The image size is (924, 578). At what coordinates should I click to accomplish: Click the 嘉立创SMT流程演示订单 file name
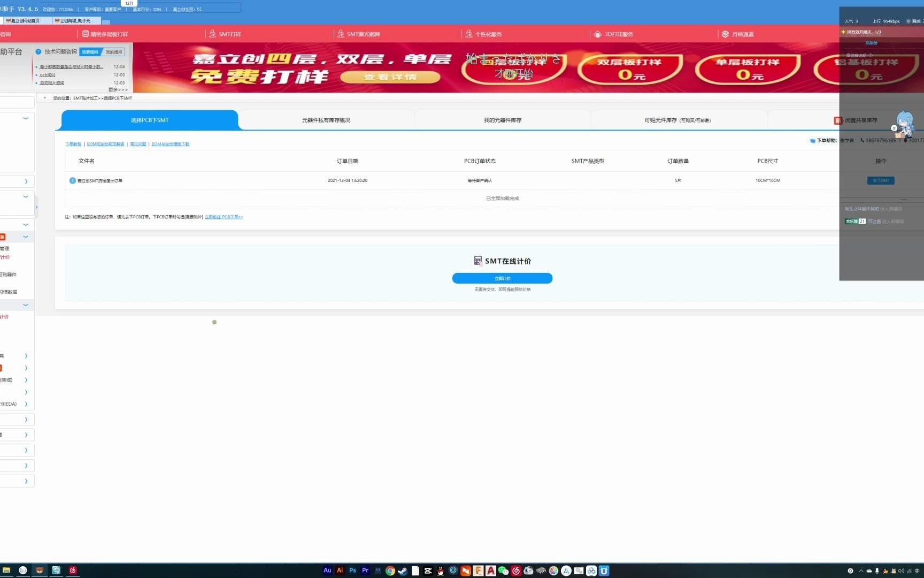(100, 181)
